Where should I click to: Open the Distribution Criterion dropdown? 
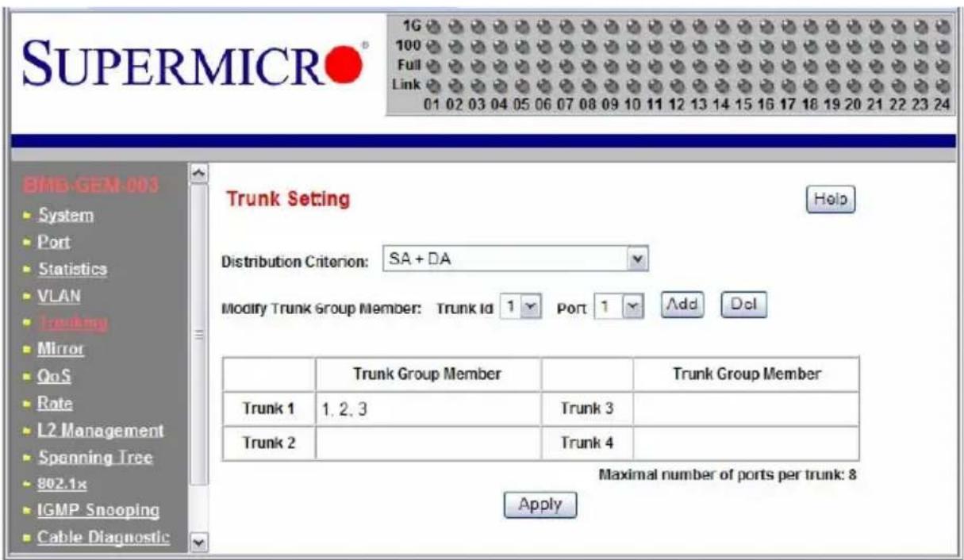tap(516, 259)
